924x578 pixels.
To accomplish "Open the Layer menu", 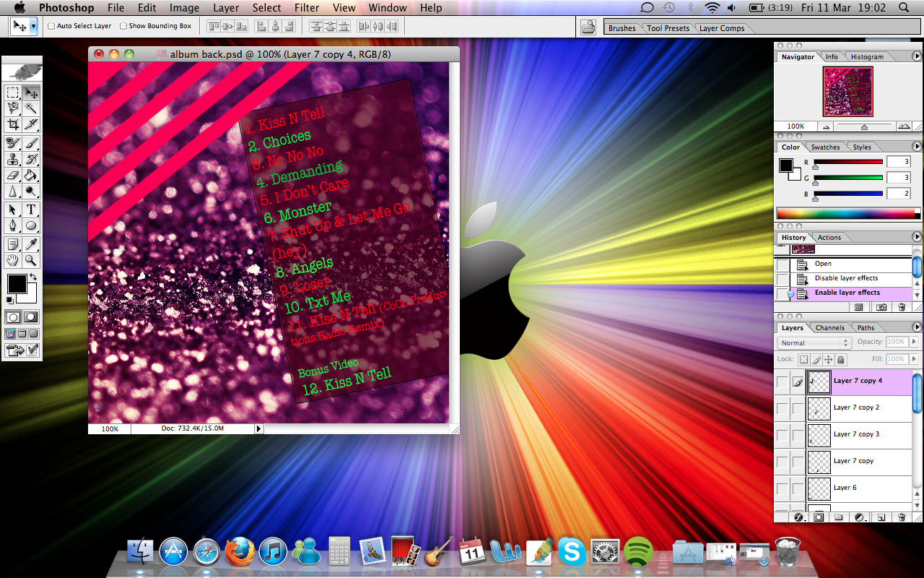I will coord(226,8).
